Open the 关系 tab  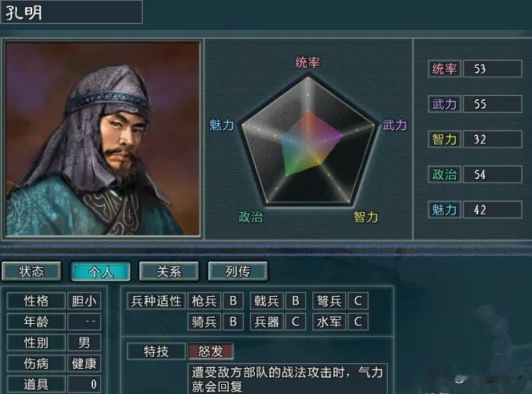coord(169,272)
